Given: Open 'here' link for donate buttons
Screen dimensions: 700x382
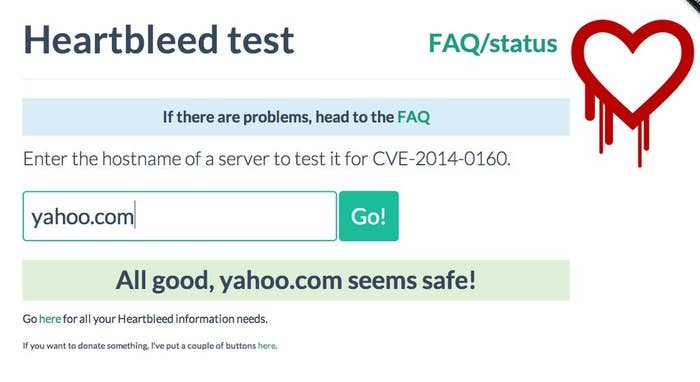Looking at the screenshot, I should click(x=267, y=345).
